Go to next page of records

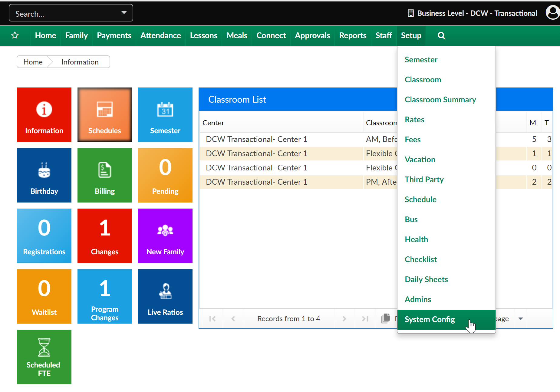344,318
